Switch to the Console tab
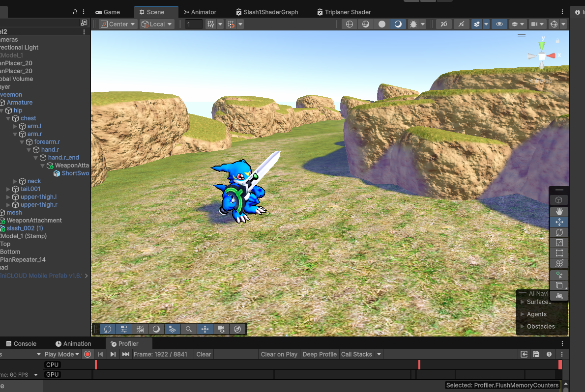Viewport: 585px width, 392px height. click(x=21, y=343)
